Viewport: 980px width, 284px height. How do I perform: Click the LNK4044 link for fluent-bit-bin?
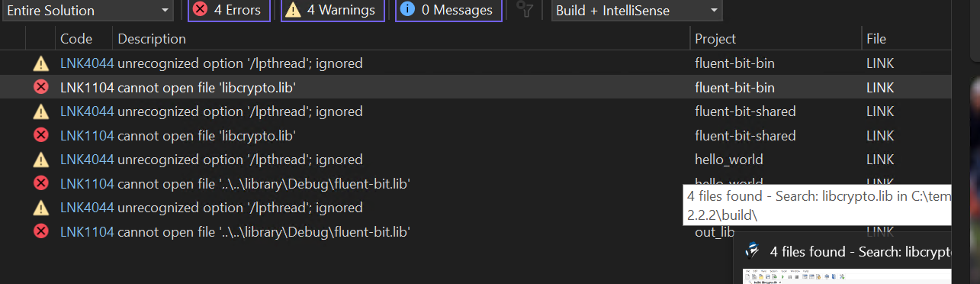tap(86, 63)
